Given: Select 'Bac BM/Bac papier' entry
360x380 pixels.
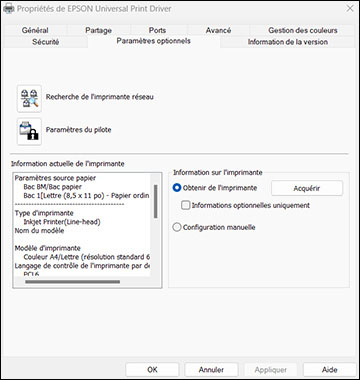Looking at the screenshot, I should [53, 187].
